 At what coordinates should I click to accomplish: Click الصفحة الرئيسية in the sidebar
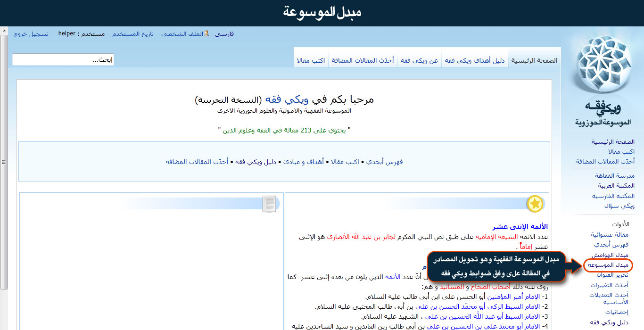[613, 141]
